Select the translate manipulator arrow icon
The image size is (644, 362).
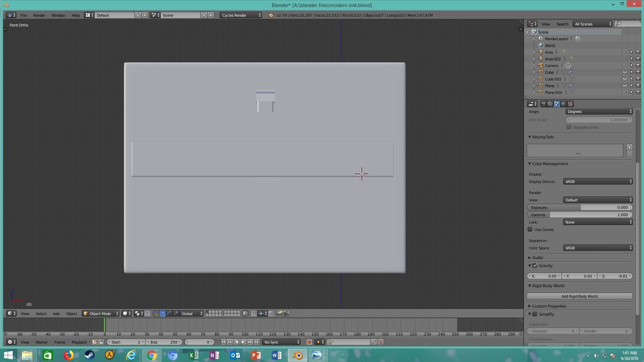pyautogui.click(x=163, y=313)
